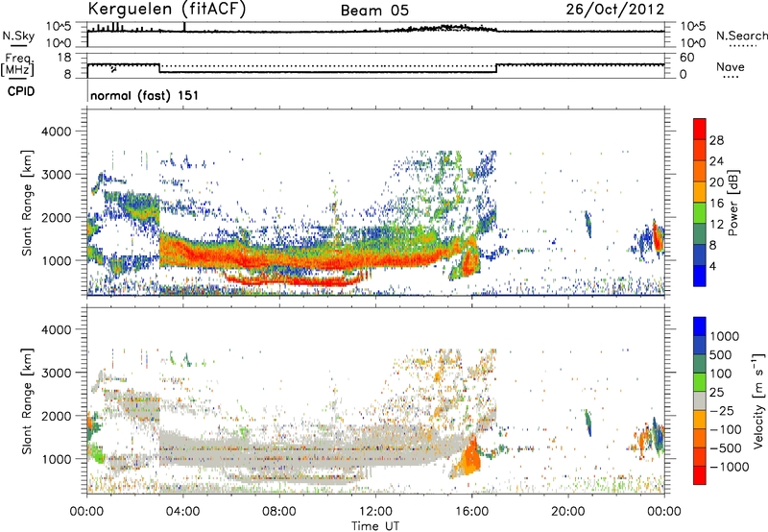Click the "08:00" time tick label
The height and width of the screenshot is (532, 768).
point(279,512)
